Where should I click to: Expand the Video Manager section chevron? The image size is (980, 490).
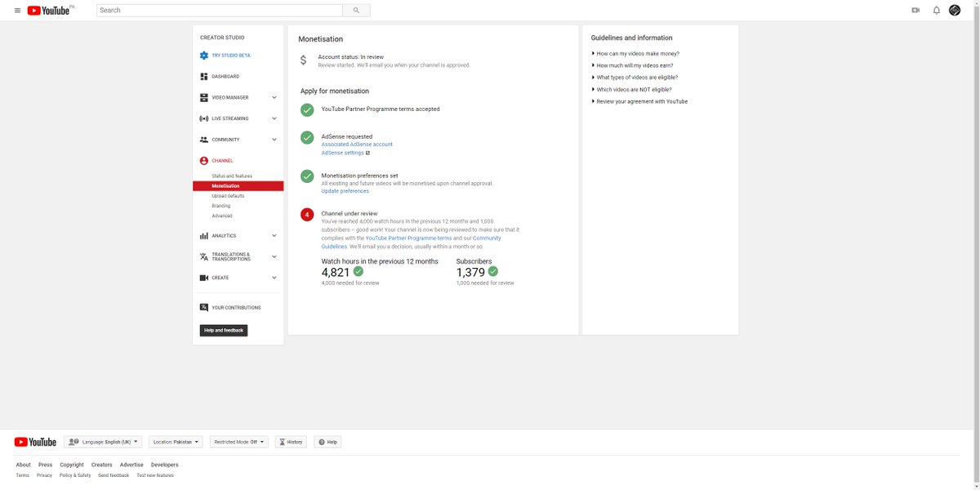point(274,97)
